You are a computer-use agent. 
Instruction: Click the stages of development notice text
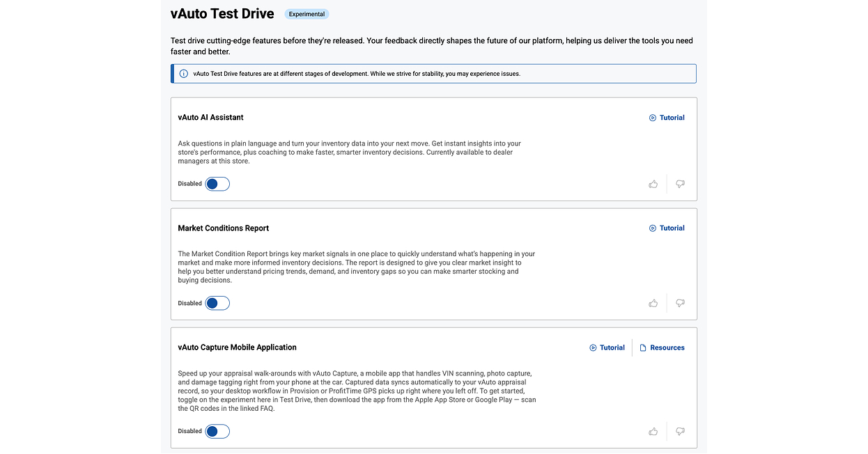(x=357, y=73)
